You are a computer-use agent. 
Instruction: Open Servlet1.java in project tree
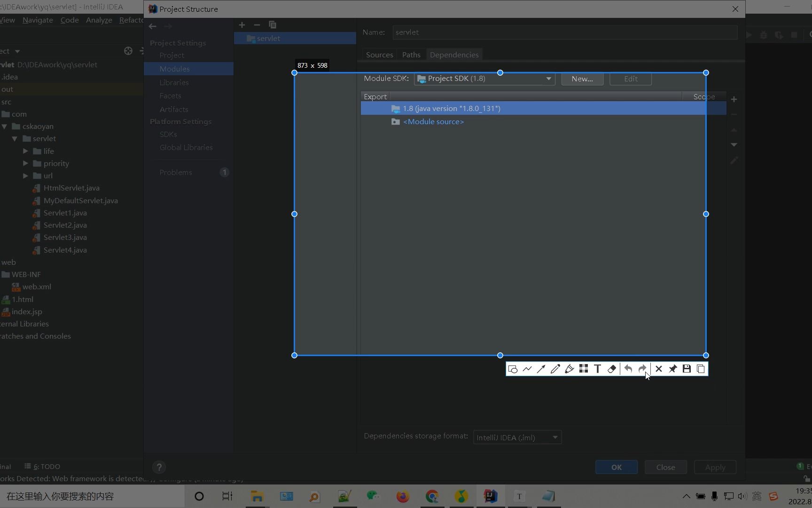(x=65, y=213)
